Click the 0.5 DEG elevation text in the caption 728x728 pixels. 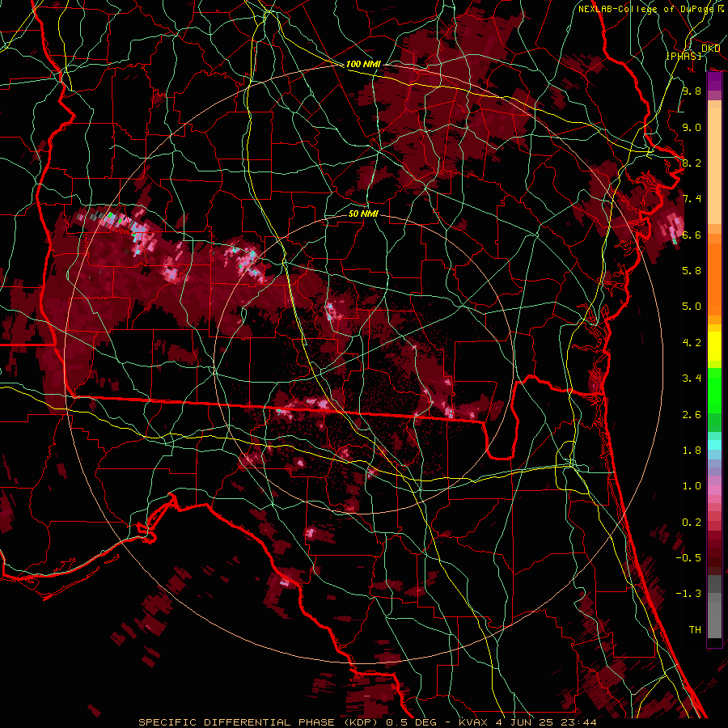410,722
